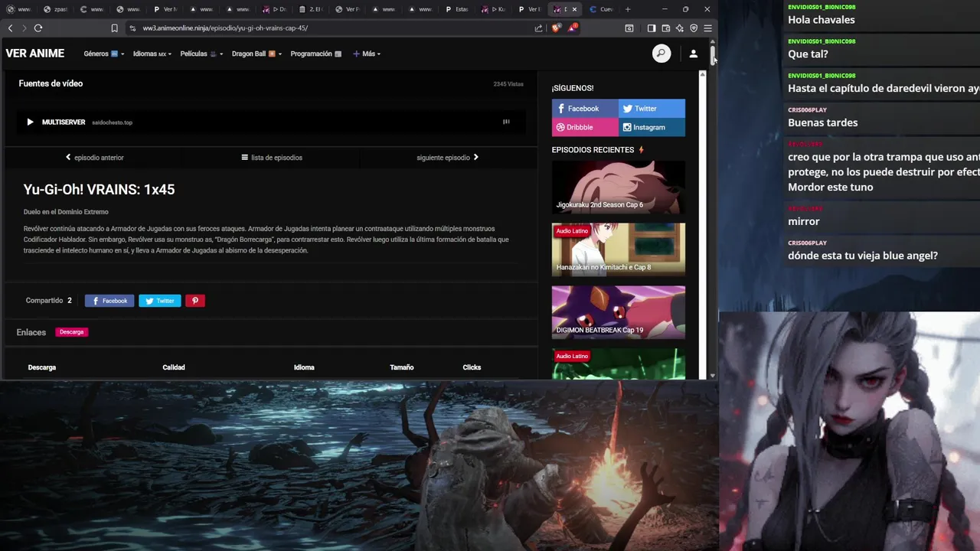980x551 pixels.
Task: Expand the Más dropdown menu
Action: tap(367, 54)
